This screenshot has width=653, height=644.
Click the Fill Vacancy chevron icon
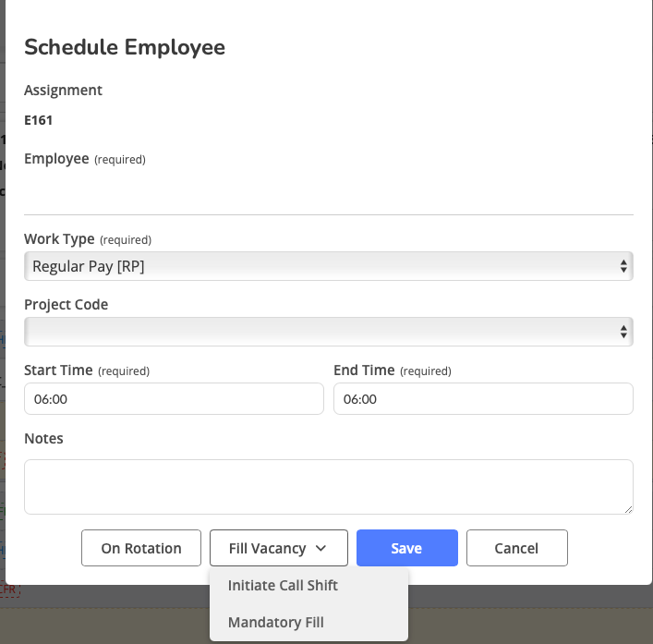[x=320, y=548]
